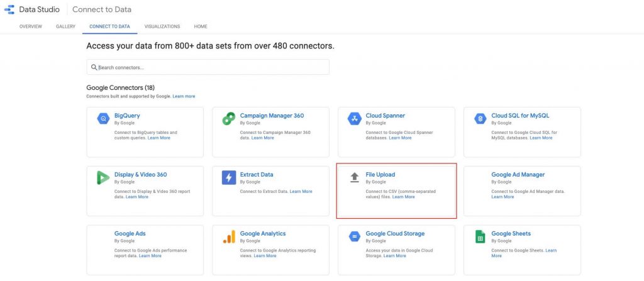Viewport: 644px width, 281px height.
Task: Choose the Google Ad Manager title
Action: click(x=518, y=175)
